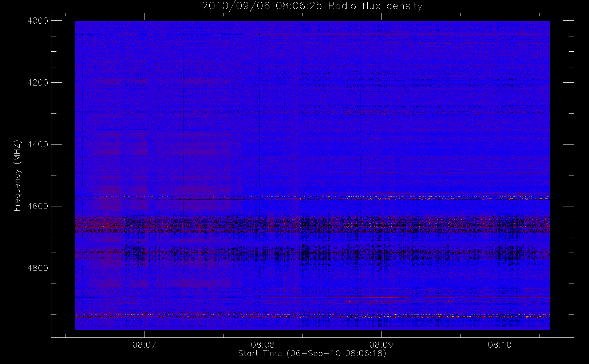Select the 'Frequency (MHZ)' y-axis label
This screenshot has height=364, width=589.
17,175
